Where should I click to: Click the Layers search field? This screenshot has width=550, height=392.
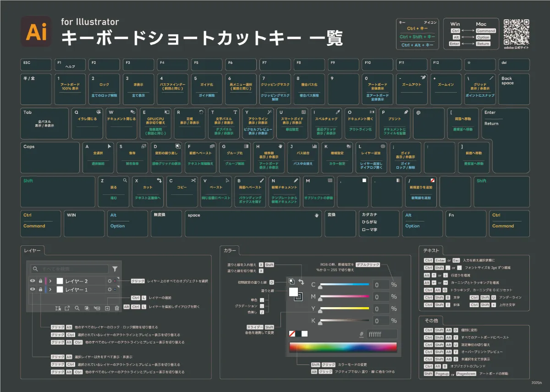pos(70,269)
